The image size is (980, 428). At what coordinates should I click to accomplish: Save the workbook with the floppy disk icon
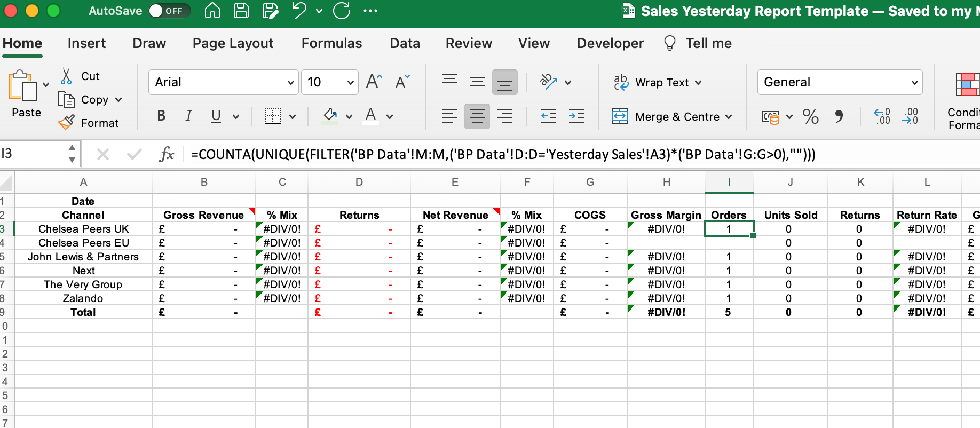point(241,11)
